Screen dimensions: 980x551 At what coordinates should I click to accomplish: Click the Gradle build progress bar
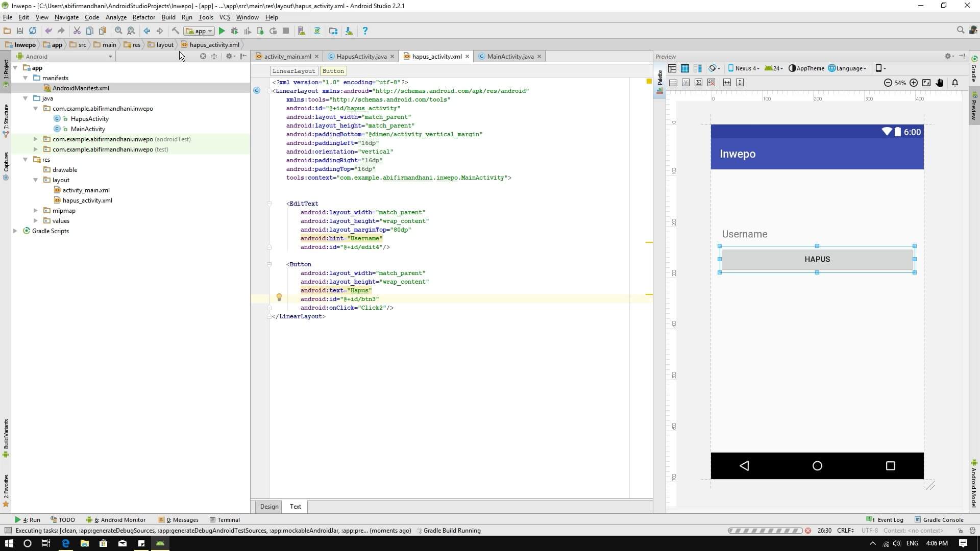tap(765, 531)
